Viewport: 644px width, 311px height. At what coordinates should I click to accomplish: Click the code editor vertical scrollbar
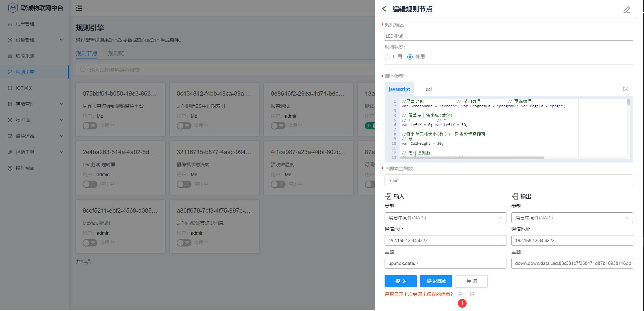click(629, 102)
